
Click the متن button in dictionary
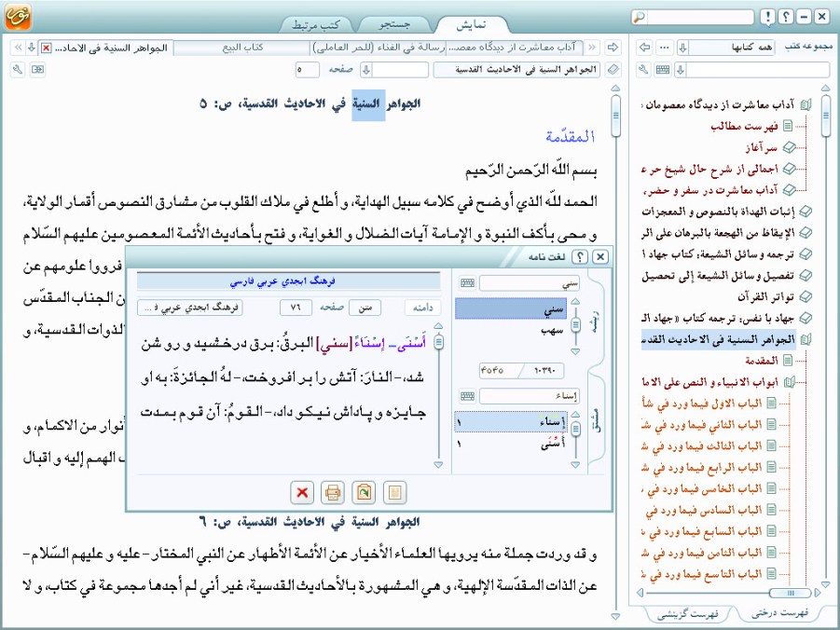[365, 308]
